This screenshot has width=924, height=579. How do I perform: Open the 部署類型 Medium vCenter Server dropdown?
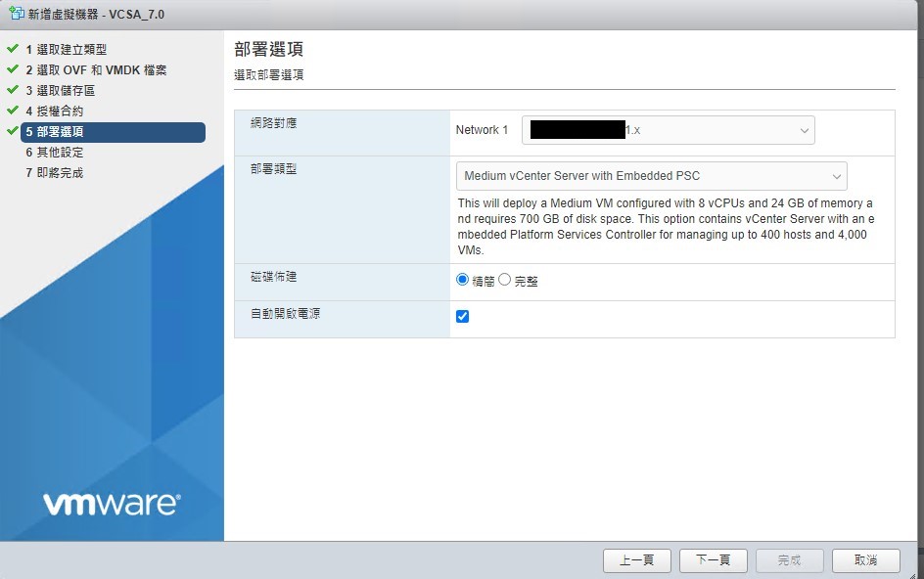[652, 176]
